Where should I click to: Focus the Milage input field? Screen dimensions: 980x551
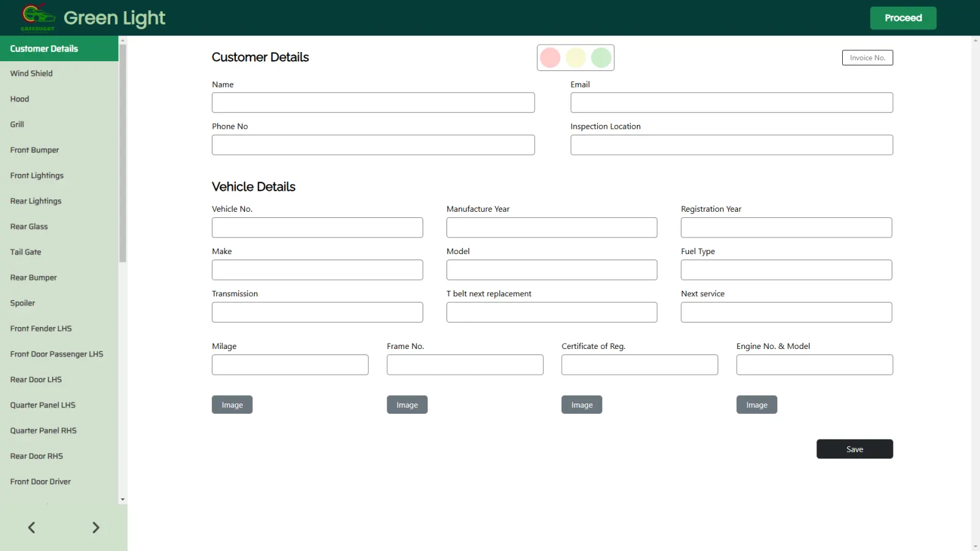coord(290,365)
